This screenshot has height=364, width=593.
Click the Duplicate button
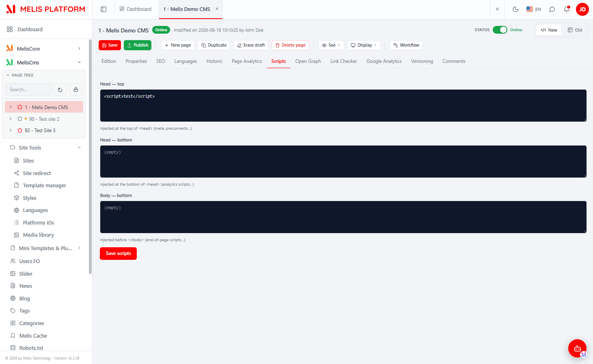coord(214,45)
